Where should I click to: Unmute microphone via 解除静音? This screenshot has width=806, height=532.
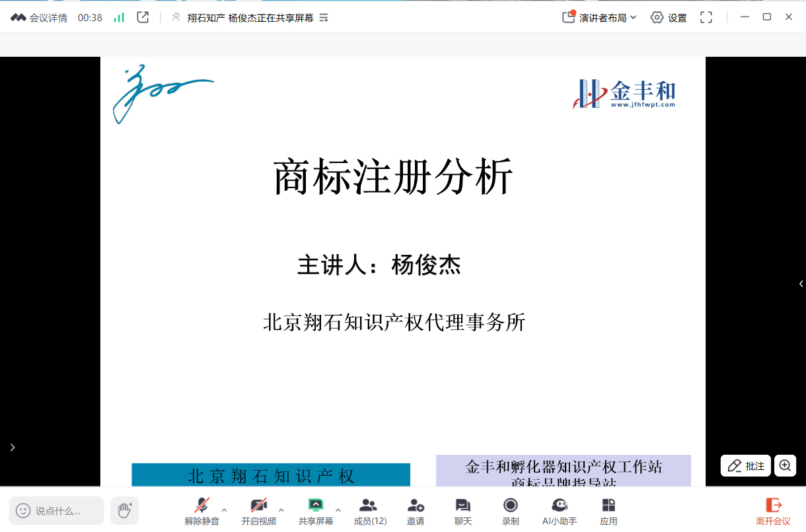tap(201, 512)
